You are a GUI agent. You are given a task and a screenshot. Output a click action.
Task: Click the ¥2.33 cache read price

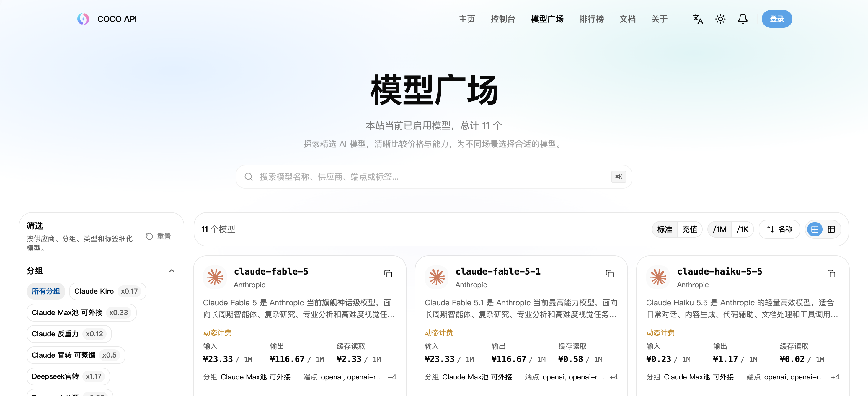coord(349,359)
